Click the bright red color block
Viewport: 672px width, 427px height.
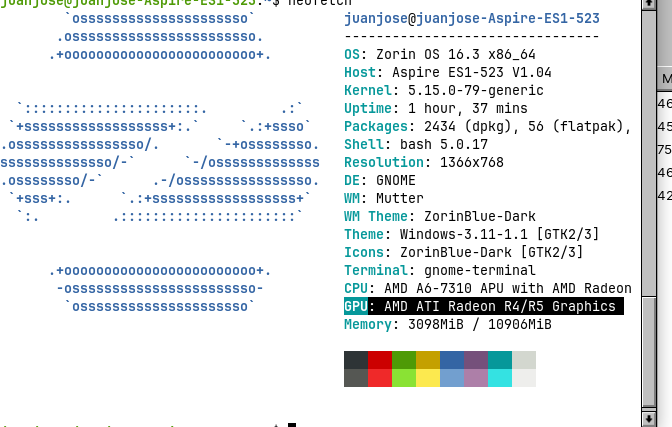point(380,378)
